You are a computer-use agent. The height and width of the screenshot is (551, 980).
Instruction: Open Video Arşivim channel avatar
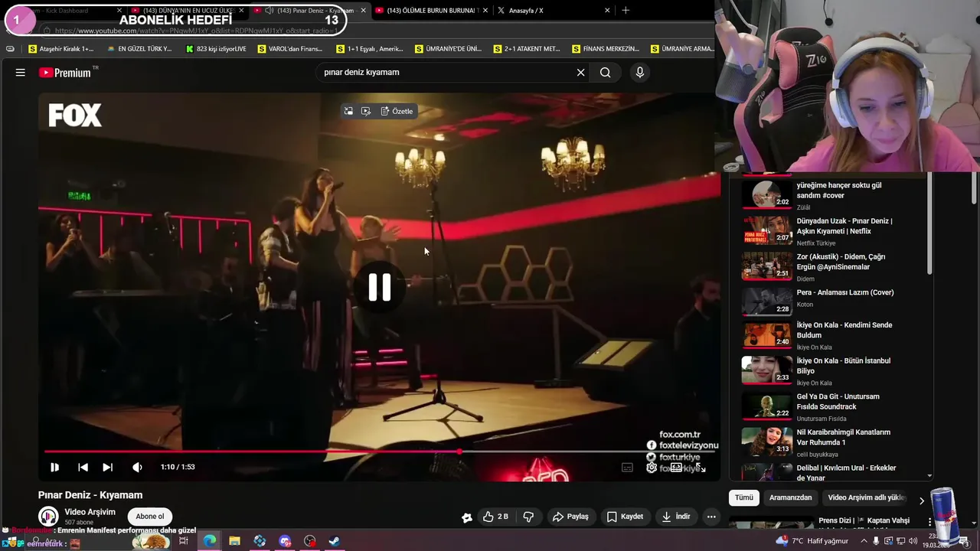48,517
